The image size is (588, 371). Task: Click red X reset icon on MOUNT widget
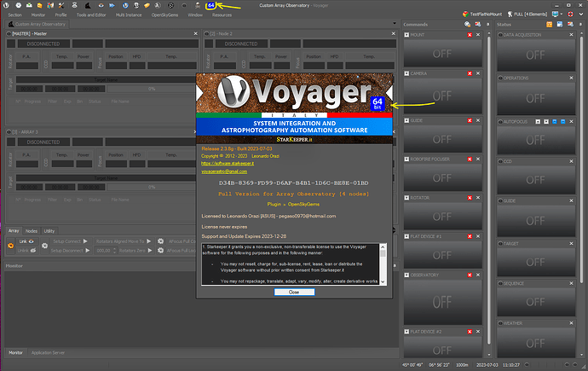click(x=470, y=35)
